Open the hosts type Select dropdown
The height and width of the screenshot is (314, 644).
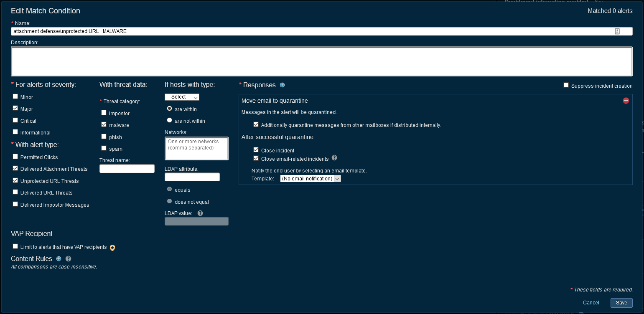(182, 97)
